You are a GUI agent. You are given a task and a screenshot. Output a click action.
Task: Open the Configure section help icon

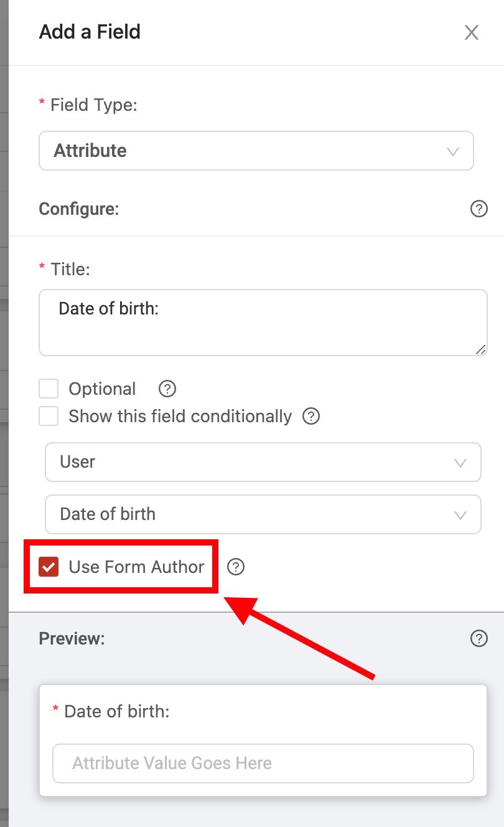pyautogui.click(x=478, y=209)
